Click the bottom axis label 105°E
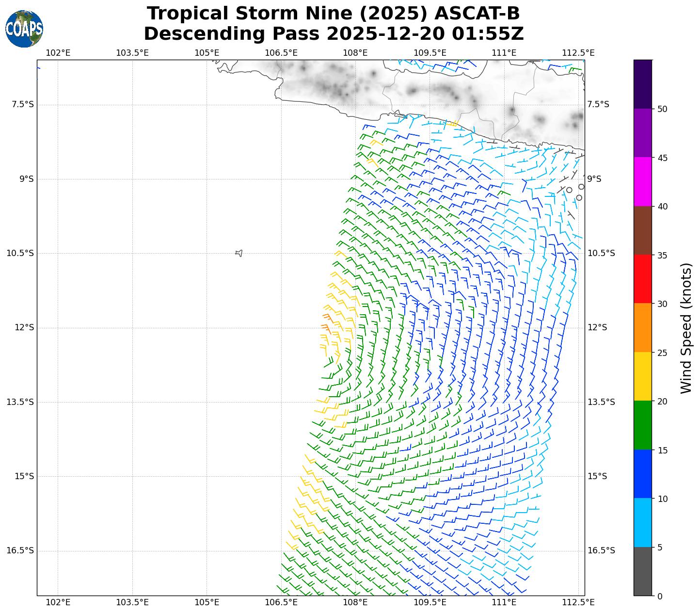Viewport: 700px width, 613px height. 207,602
